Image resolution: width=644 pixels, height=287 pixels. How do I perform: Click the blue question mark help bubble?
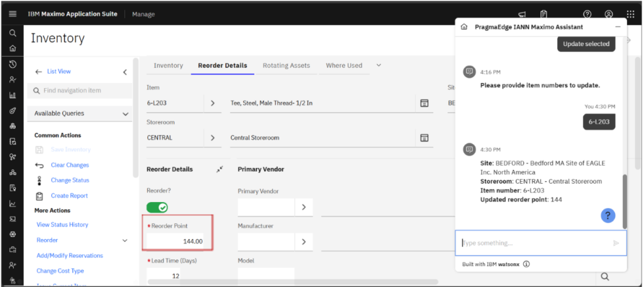[608, 215]
